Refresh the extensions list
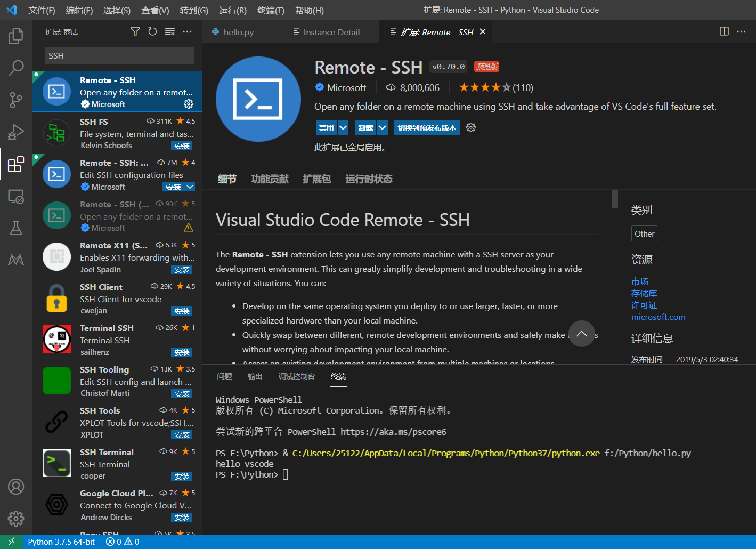Image resolution: width=756 pixels, height=549 pixels. [x=152, y=32]
